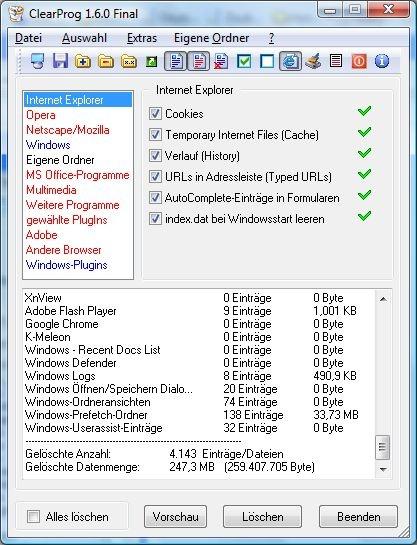Click the folder with minus sign icon
This screenshot has height=545, width=417.
pos(106,61)
